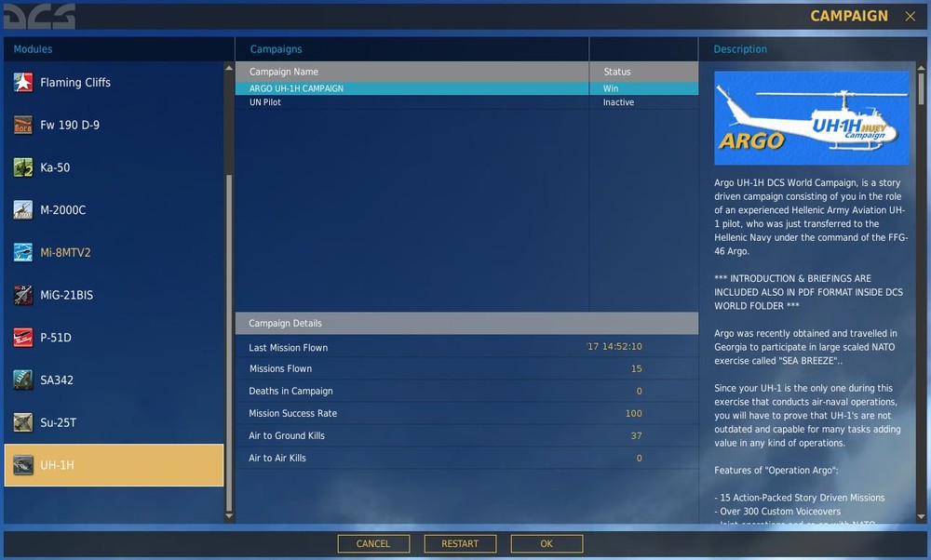Click the modules list scroll down arrow
This screenshot has height=560, width=931.
(x=229, y=516)
